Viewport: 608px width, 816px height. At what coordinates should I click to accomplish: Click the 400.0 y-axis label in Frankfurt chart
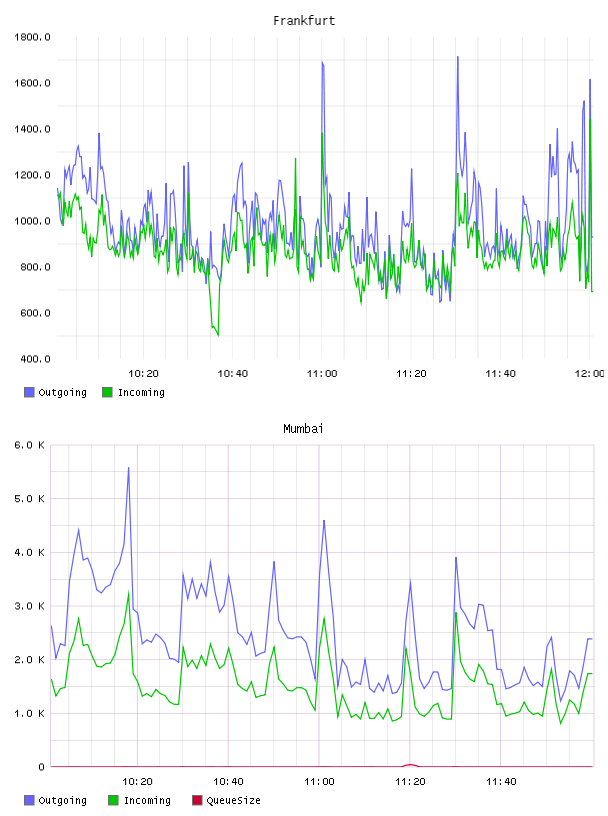pyautogui.click(x=35, y=359)
